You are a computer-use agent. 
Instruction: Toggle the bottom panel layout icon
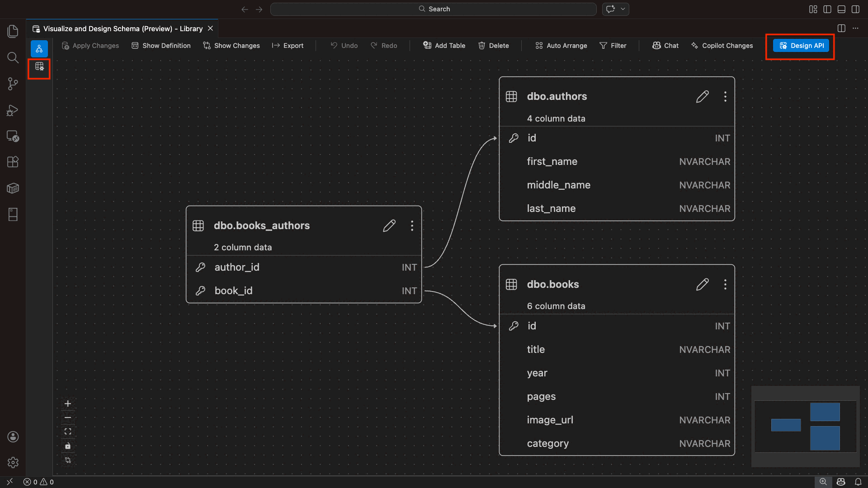[841, 9]
